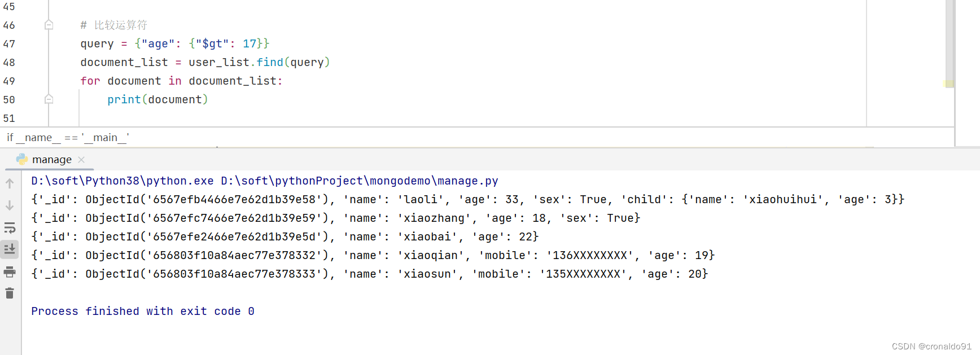Click the Down the Stack Trace arrow

tap(10, 205)
